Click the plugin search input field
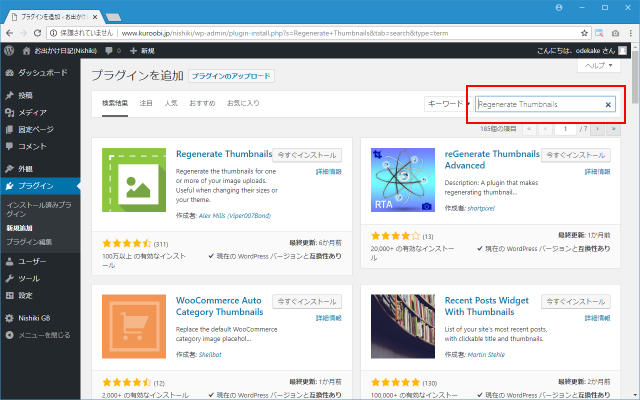Viewport: 640px width, 400px height. coord(538,104)
